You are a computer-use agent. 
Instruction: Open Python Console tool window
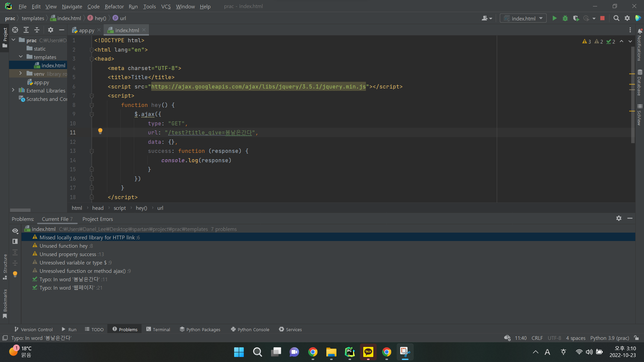click(250, 329)
